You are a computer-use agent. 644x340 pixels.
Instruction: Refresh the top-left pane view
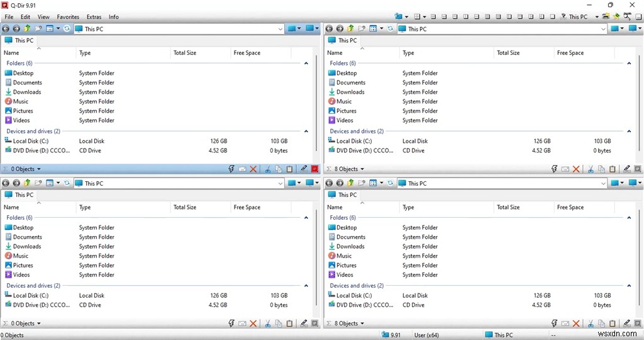67,29
